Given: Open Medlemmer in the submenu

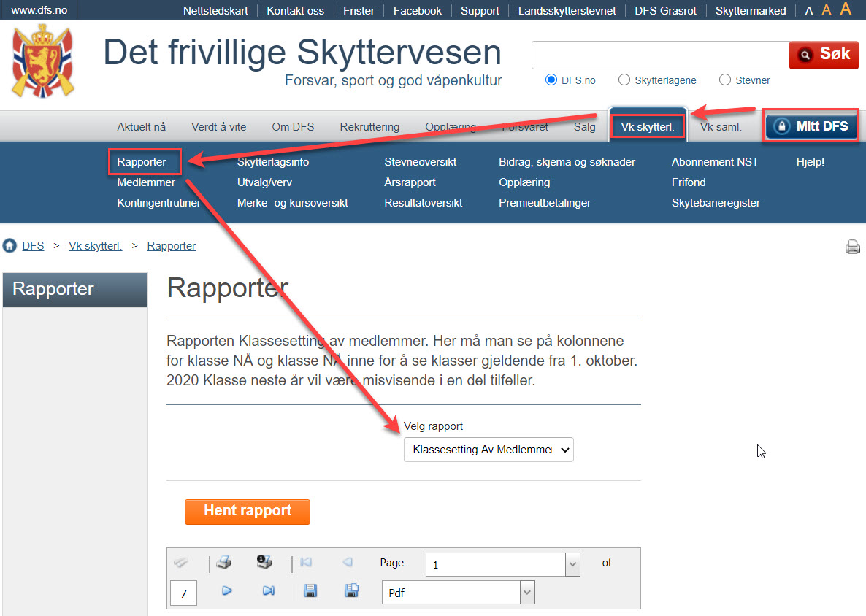Looking at the screenshot, I should coord(146,182).
